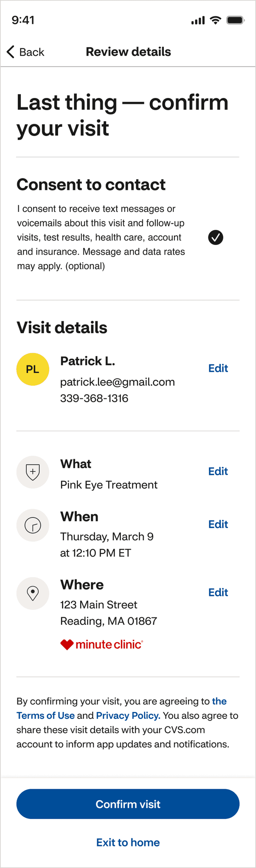Edit the 123 Main Street location
The image size is (256, 868).
pyautogui.click(x=218, y=593)
